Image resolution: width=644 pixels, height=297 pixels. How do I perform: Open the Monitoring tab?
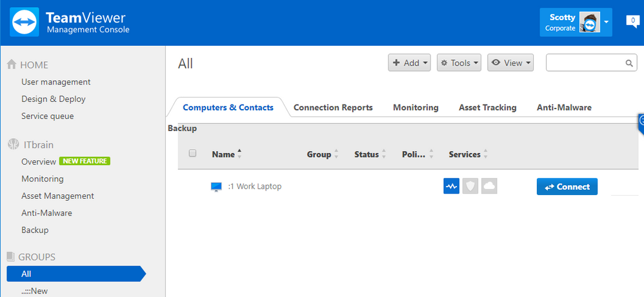[x=416, y=108]
